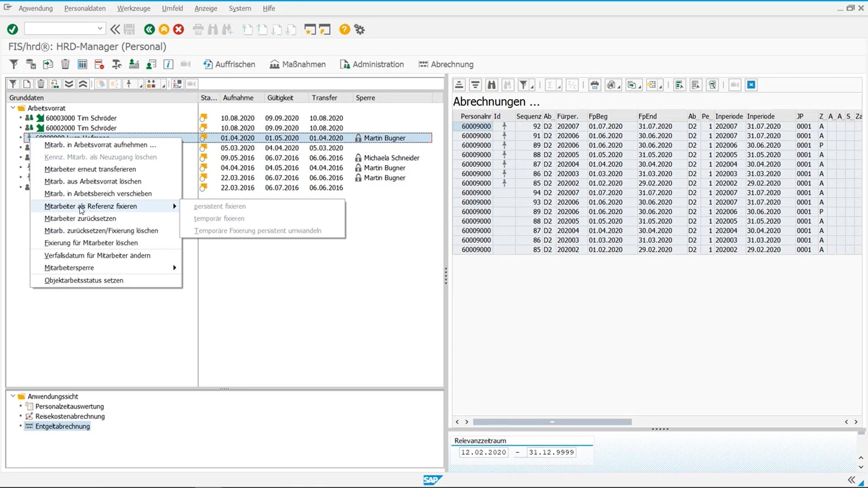Click the Collapse All double-up-chevron icon
The height and width of the screenshot is (488, 868).
pyautogui.click(x=83, y=84)
